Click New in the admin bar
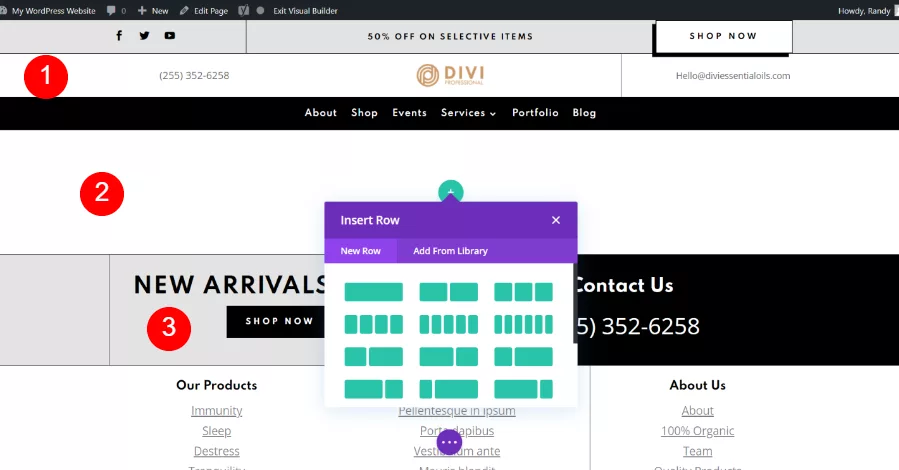Screen dimensions: 899x470 [x=153, y=11]
